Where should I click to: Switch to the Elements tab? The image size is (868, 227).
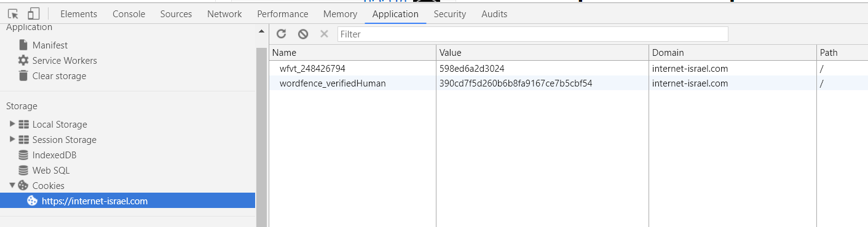(x=79, y=13)
